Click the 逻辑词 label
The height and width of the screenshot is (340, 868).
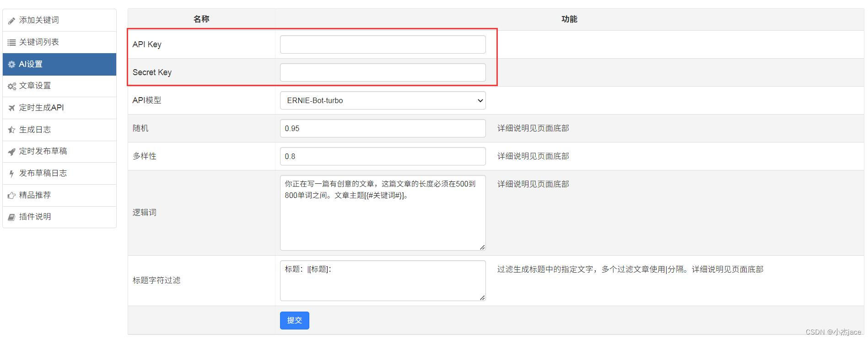[145, 213]
